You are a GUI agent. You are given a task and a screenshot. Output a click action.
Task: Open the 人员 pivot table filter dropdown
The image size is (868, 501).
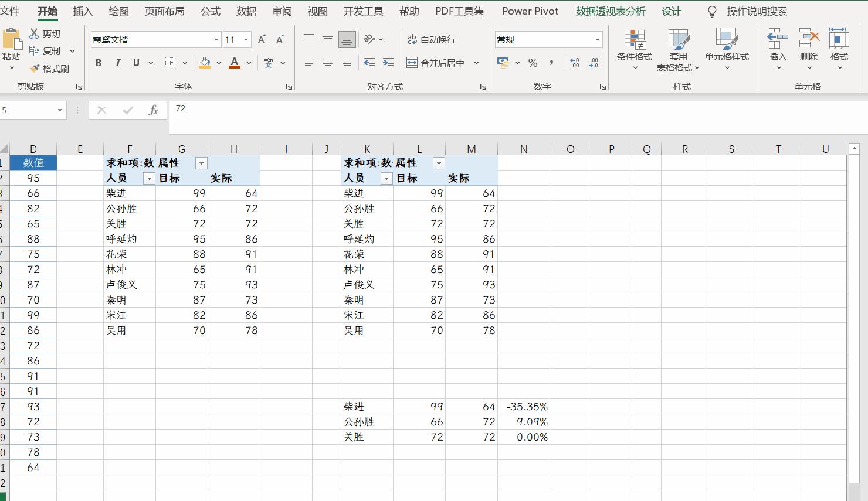(149, 178)
